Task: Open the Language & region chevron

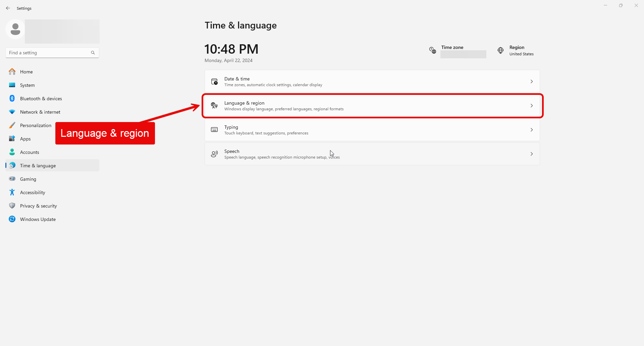Action: coord(532,105)
